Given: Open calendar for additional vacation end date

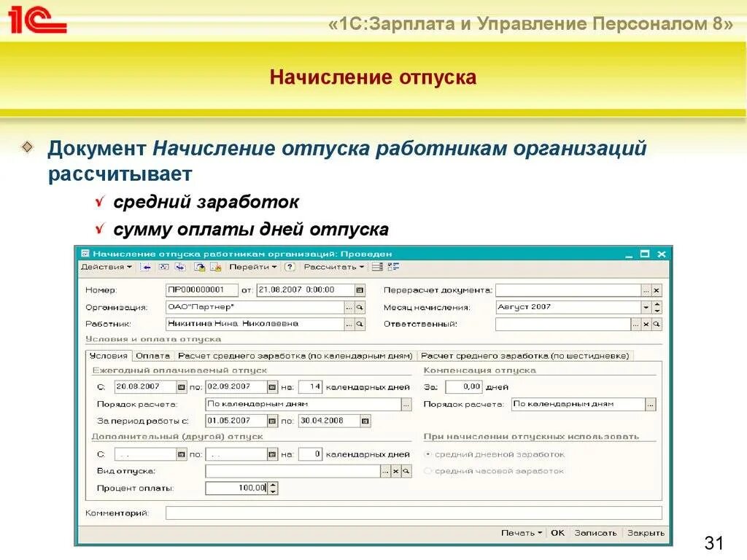Looking at the screenshot, I should pos(272,455).
